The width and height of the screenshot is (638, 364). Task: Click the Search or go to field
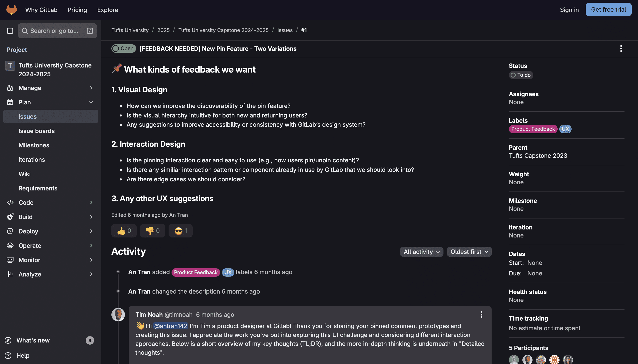[x=57, y=31]
